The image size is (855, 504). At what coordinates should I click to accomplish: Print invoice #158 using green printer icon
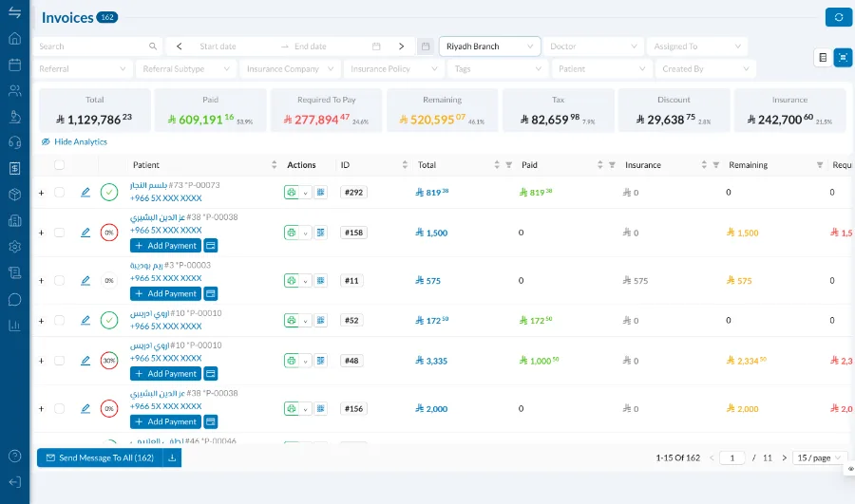(292, 233)
